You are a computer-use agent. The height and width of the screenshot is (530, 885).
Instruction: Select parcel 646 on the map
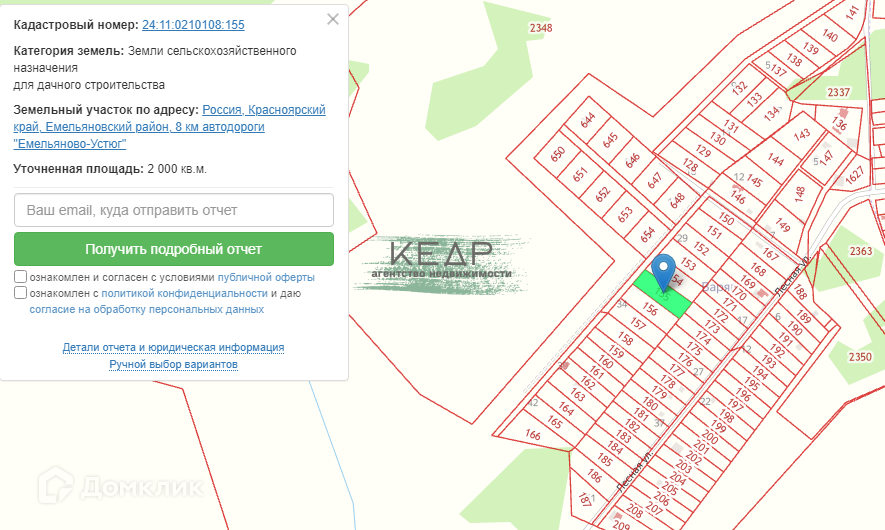coord(632,160)
